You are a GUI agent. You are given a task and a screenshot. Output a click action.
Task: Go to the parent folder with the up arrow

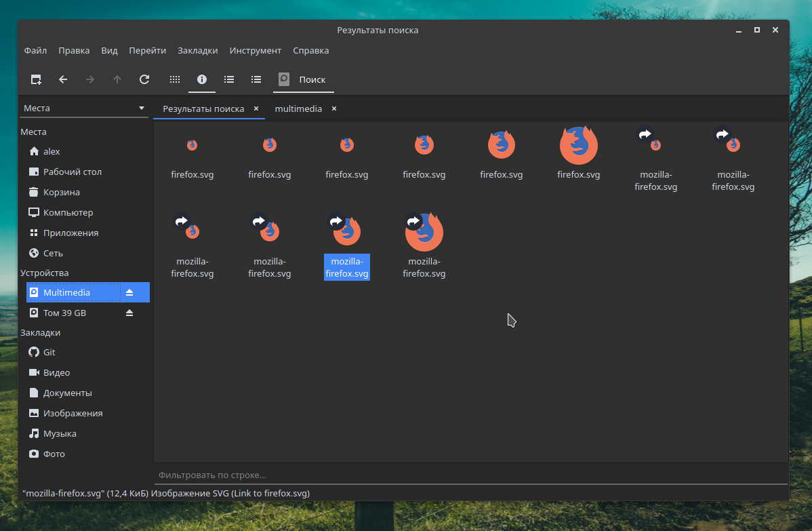117,79
